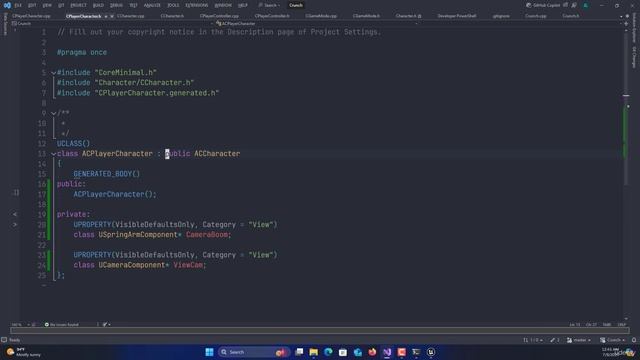
Task: Switch to CPlayerController.h tab
Action: (x=272, y=16)
